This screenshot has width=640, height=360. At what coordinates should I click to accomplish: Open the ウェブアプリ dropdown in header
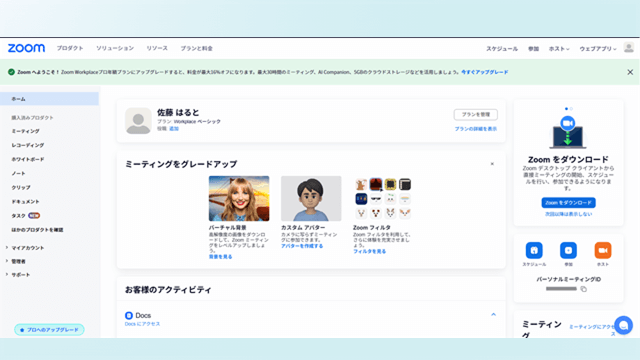(x=598, y=49)
